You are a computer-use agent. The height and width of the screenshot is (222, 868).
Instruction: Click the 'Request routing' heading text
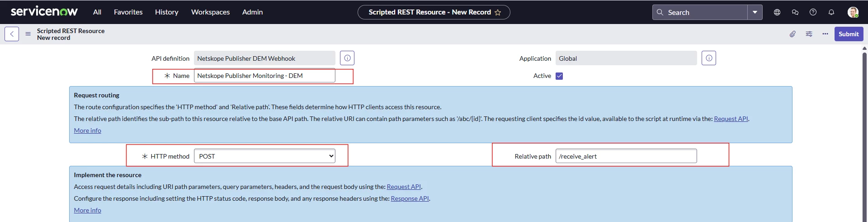pyautogui.click(x=96, y=95)
